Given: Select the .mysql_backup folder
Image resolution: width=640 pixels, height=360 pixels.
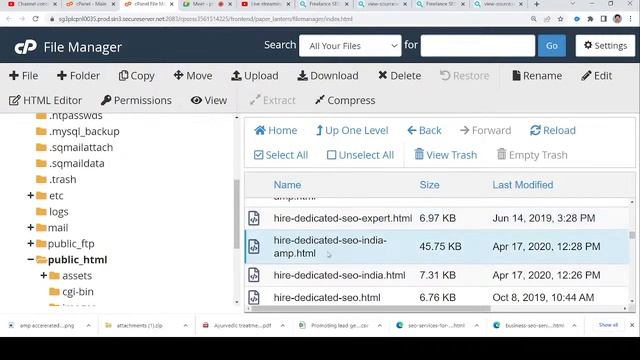Looking at the screenshot, I should tap(78, 131).
